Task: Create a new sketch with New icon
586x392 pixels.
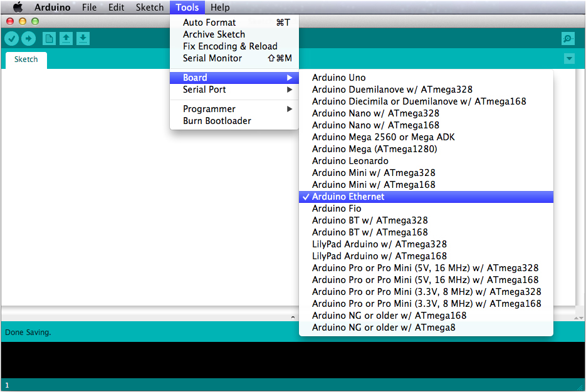Action: point(49,38)
